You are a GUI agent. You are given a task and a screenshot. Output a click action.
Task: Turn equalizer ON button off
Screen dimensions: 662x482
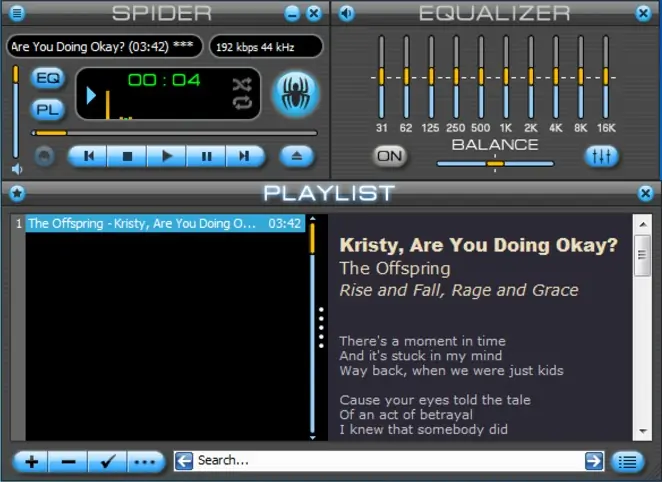point(389,157)
